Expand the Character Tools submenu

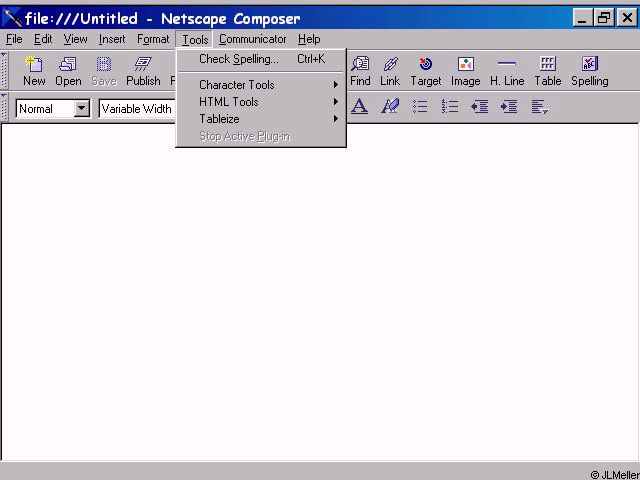[x=261, y=85]
